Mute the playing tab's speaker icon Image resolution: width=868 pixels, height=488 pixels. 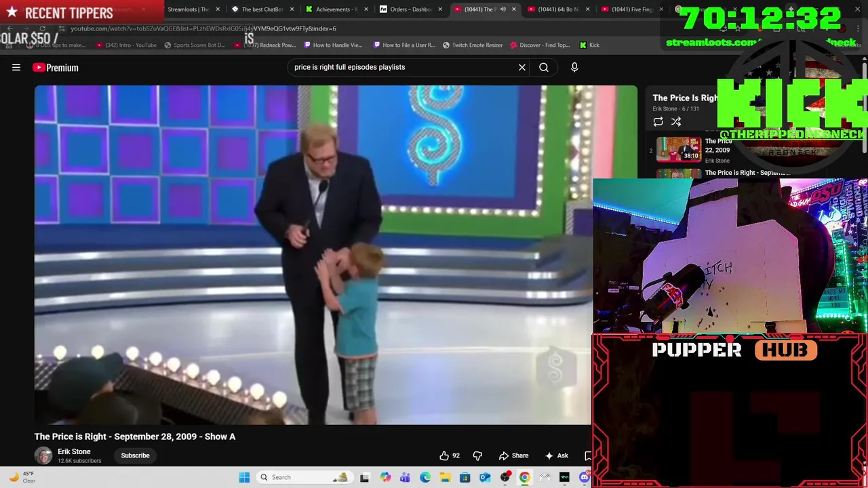click(x=502, y=9)
